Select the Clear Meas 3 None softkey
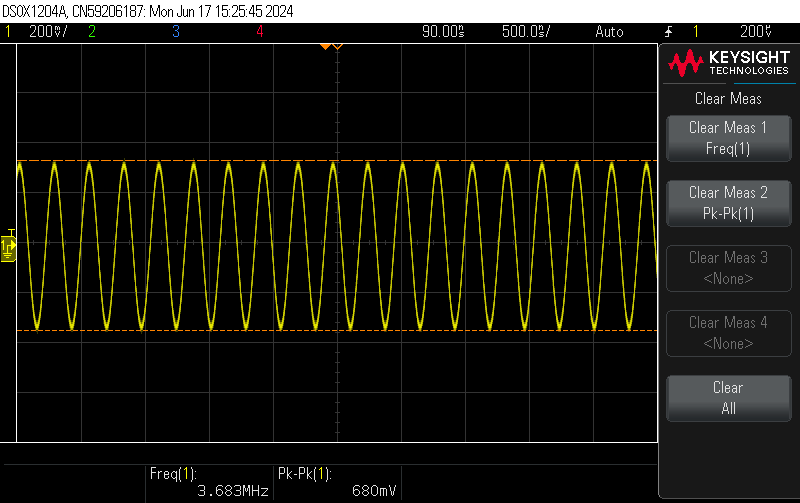The width and height of the screenshot is (800, 503). tap(729, 268)
